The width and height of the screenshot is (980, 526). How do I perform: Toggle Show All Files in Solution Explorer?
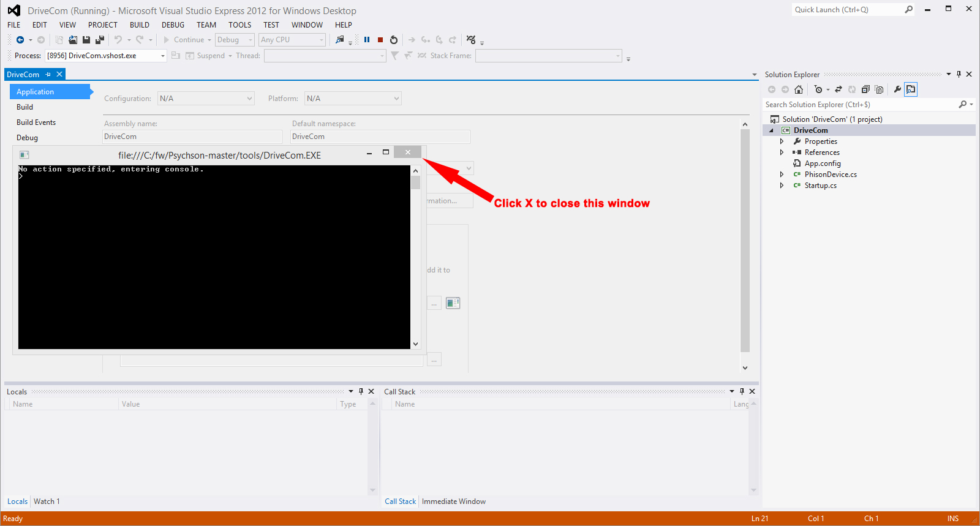pyautogui.click(x=879, y=89)
